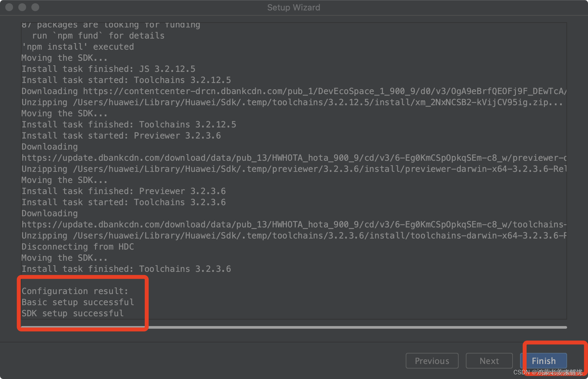Click the Next button
The image size is (588, 379).
click(x=489, y=361)
